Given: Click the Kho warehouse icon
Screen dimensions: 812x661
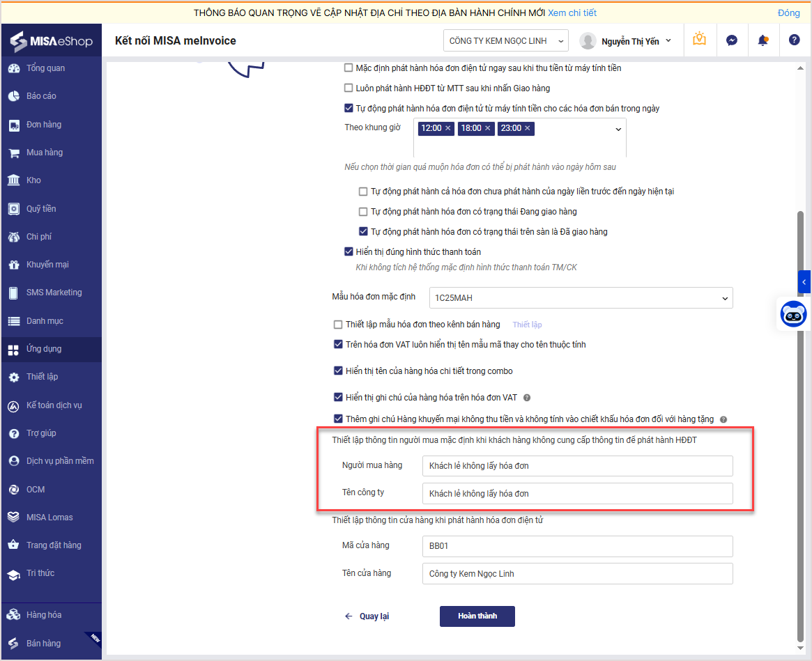Looking at the screenshot, I should (x=14, y=180).
